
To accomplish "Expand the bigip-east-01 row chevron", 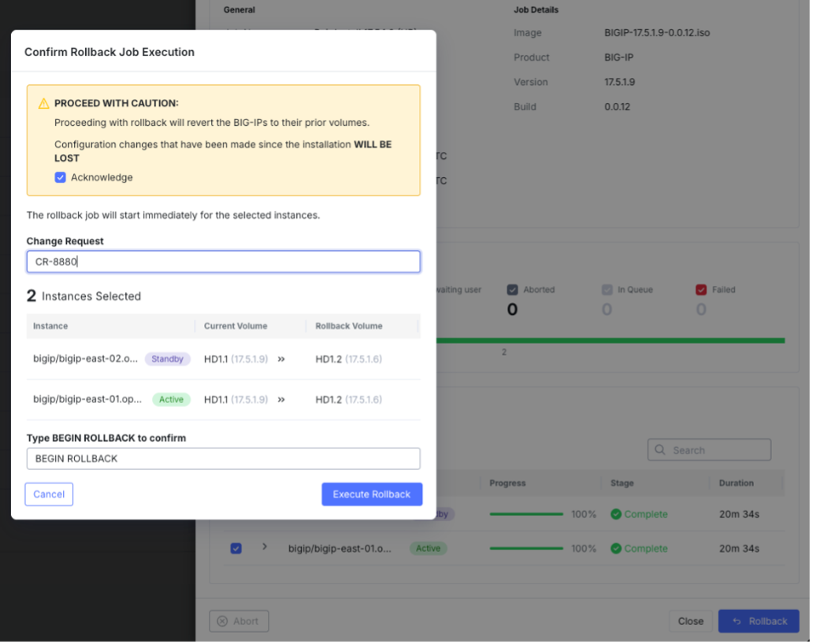I will click(265, 548).
